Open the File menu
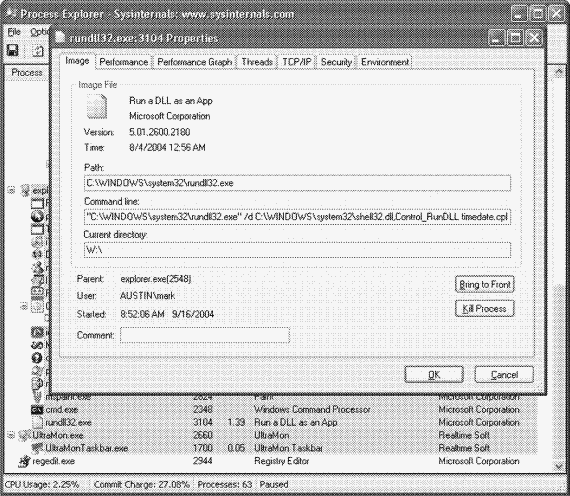 14,32
